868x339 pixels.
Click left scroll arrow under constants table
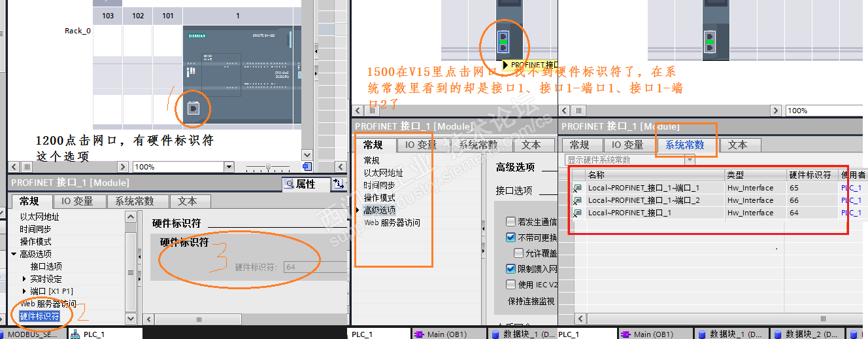click(x=580, y=318)
